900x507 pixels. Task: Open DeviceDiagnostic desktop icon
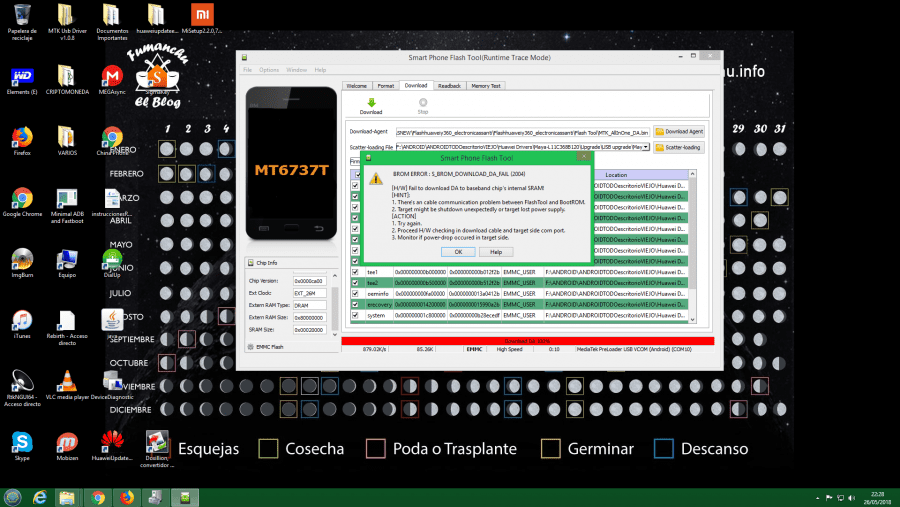tap(112, 385)
